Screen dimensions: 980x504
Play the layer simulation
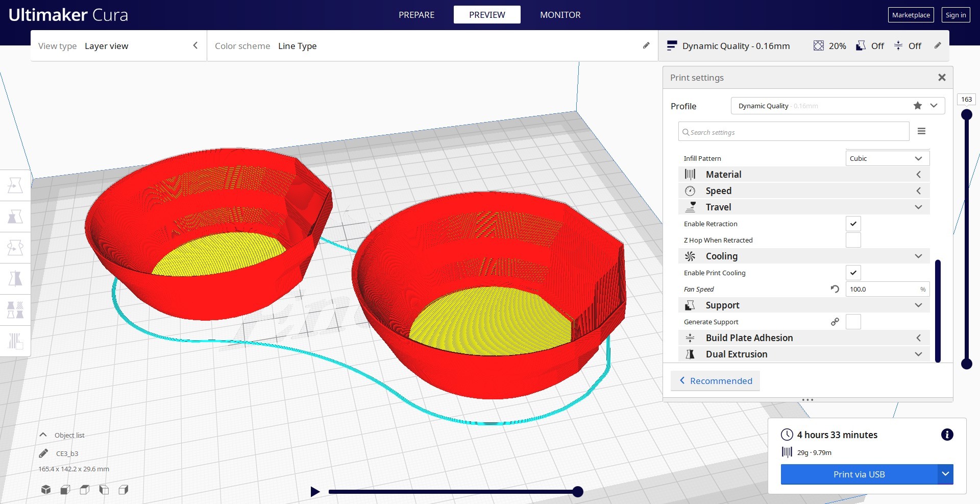pos(315,492)
